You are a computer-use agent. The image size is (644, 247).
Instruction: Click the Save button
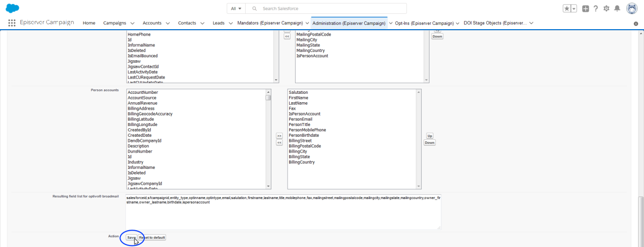(x=131, y=238)
